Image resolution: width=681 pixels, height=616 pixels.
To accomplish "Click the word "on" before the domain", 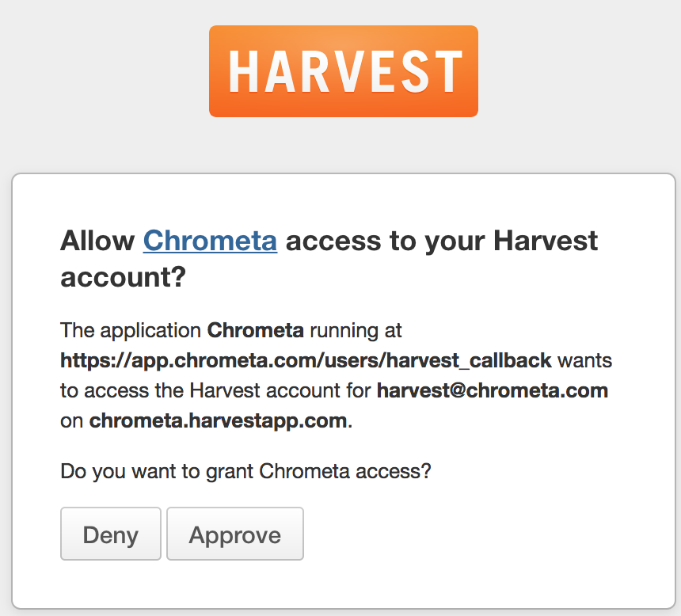I will point(71,420).
